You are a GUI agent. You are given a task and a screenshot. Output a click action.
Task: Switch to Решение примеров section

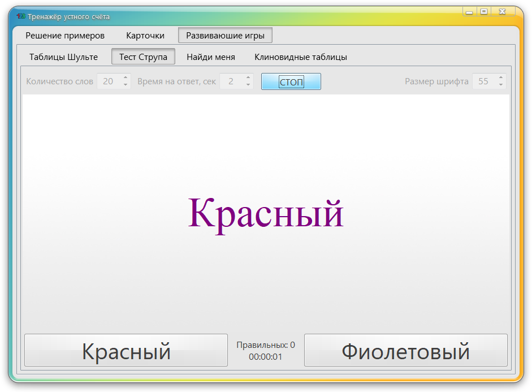point(64,35)
